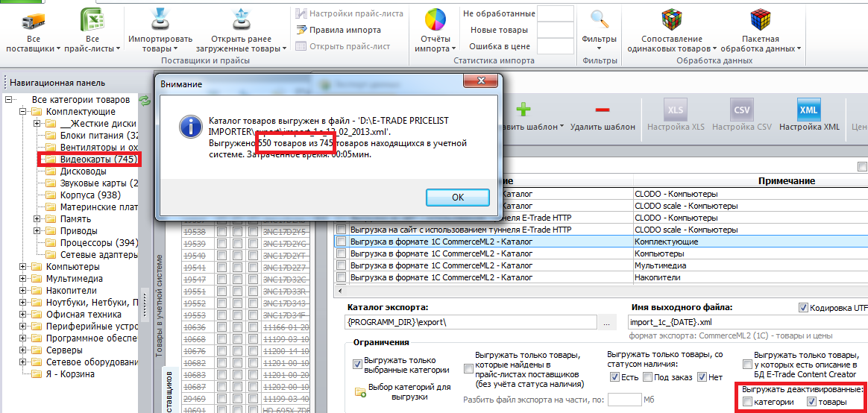Click the green plus add template icon
Viewport: 868px width, 413px height.
tap(523, 109)
